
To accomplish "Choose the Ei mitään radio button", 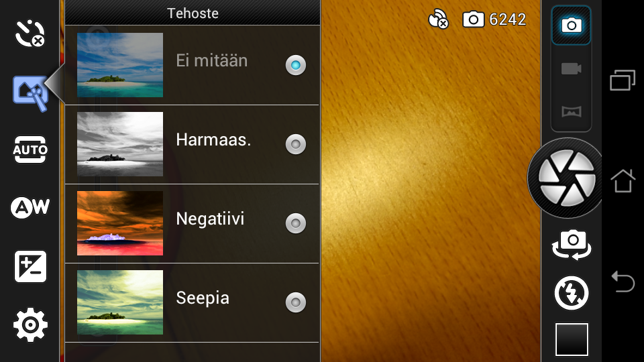I will point(296,65).
